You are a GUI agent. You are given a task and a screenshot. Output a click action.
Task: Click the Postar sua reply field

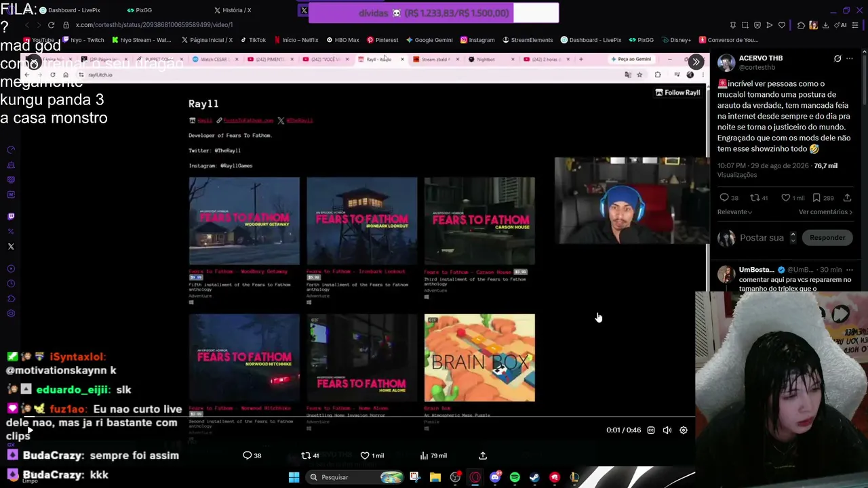click(x=762, y=238)
